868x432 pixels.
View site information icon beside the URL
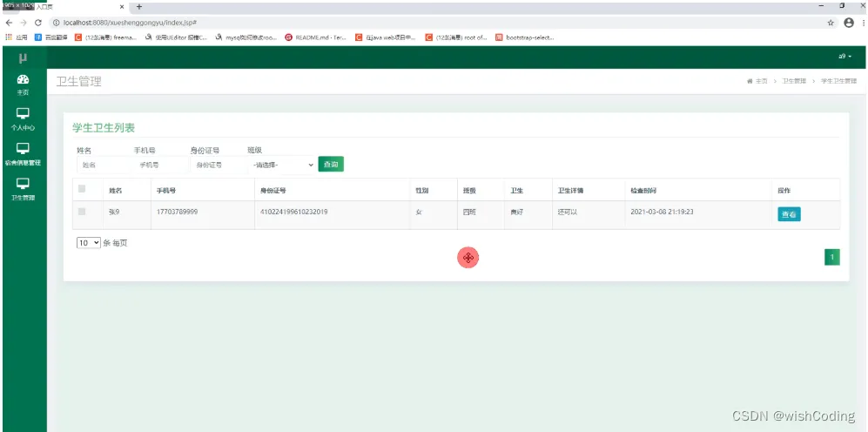point(57,23)
